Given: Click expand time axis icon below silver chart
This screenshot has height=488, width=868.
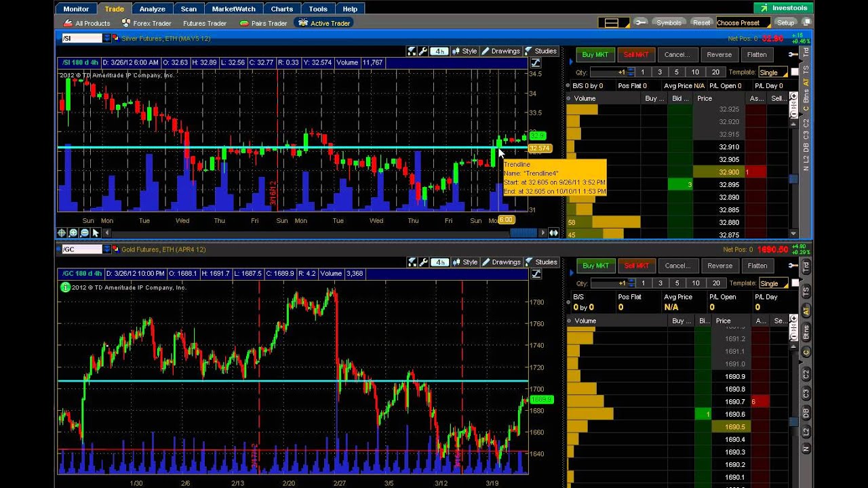Looking at the screenshot, I should point(554,232).
